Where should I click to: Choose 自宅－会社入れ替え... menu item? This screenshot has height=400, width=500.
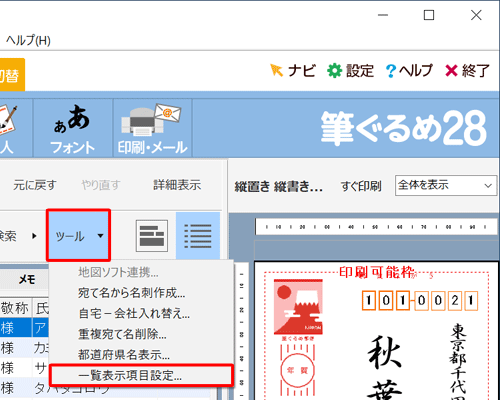coord(134,313)
